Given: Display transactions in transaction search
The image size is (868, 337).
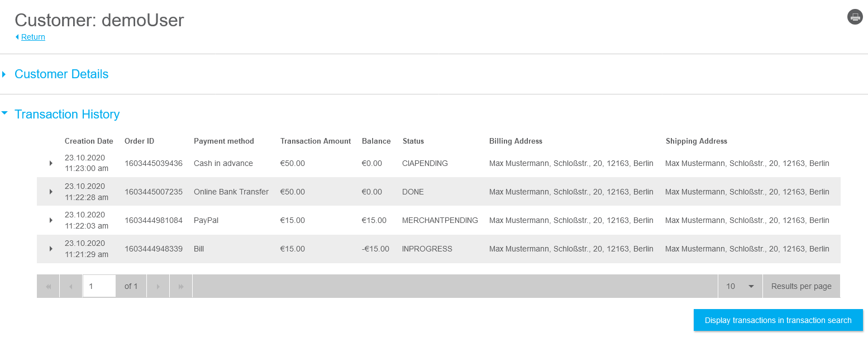Looking at the screenshot, I should pyautogui.click(x=778, y=320).
